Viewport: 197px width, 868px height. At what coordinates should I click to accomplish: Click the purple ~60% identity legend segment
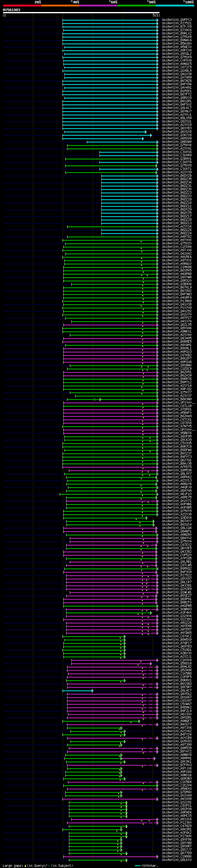coord(99,6)
